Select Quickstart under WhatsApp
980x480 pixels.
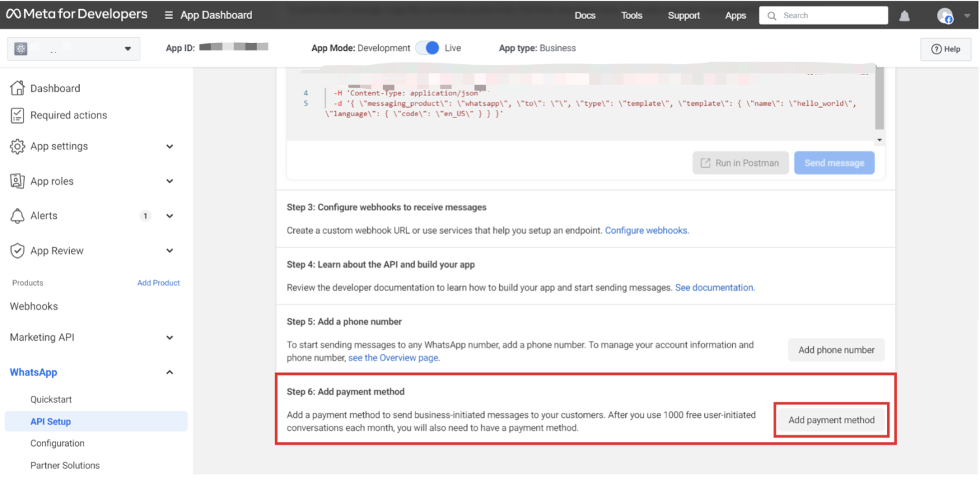click(51, 399)
